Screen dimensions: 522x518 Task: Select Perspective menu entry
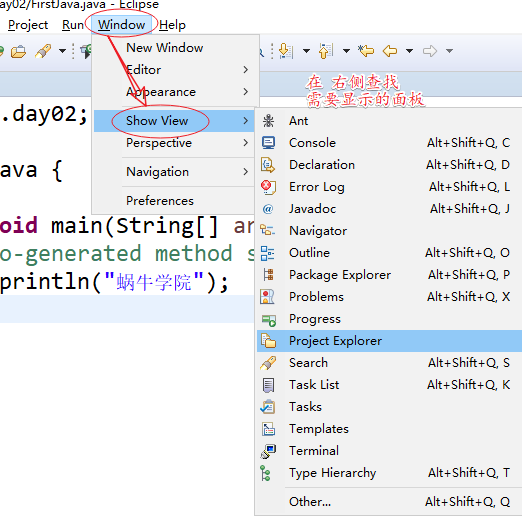click(x=174, y=143)
